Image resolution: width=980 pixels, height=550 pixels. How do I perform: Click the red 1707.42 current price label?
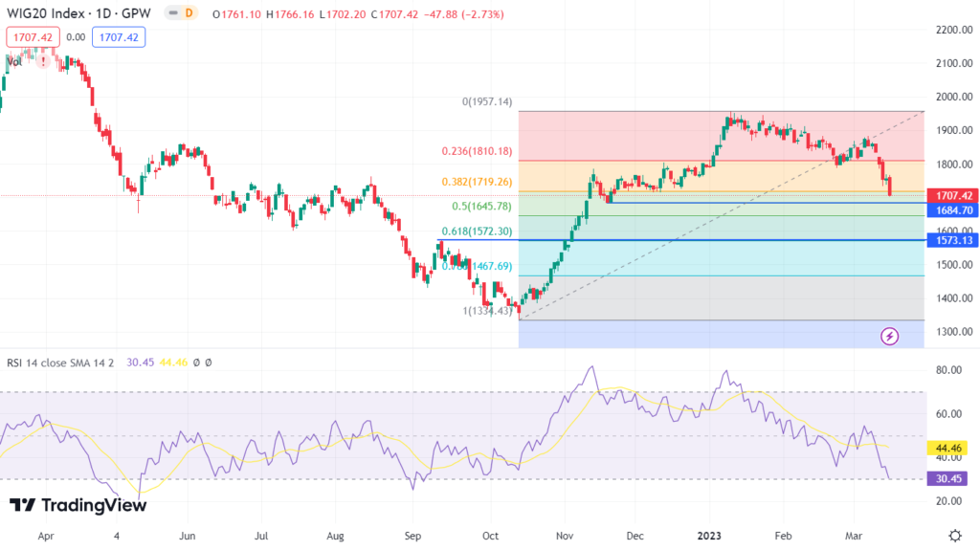(951, 195)
